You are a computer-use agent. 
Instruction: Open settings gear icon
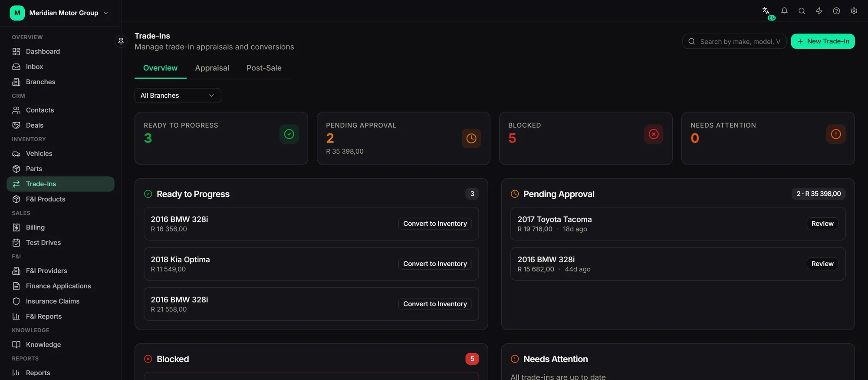pyautogui.click(x=854, y=11)
